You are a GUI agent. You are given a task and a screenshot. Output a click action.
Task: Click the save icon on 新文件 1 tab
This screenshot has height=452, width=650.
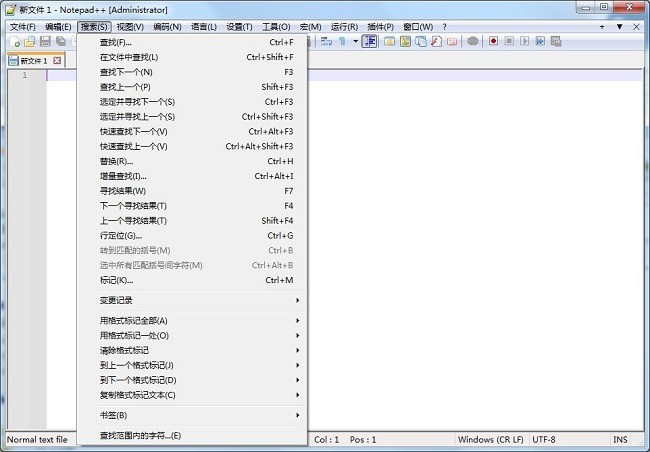[14, 61]
